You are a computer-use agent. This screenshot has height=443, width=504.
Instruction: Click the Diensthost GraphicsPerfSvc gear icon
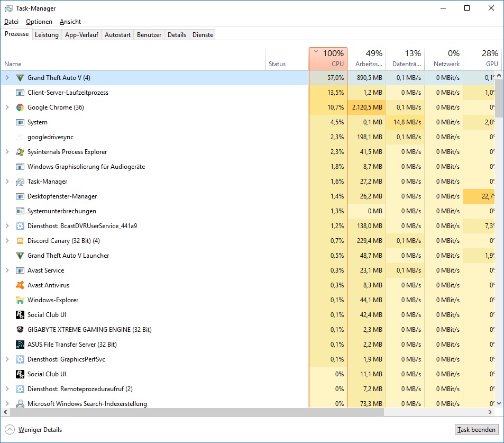click(x=20, y=359)
